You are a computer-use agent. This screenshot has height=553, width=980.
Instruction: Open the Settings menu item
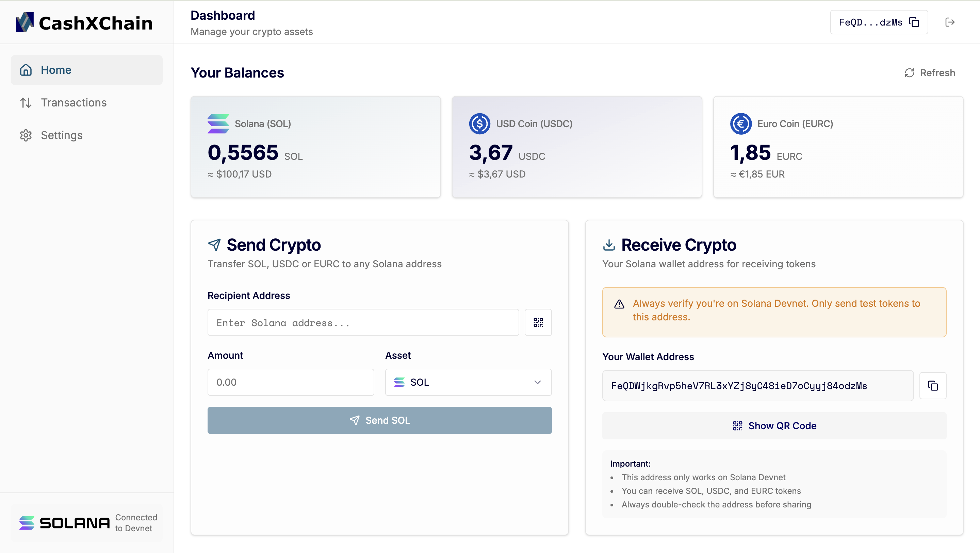coord(61,135)
